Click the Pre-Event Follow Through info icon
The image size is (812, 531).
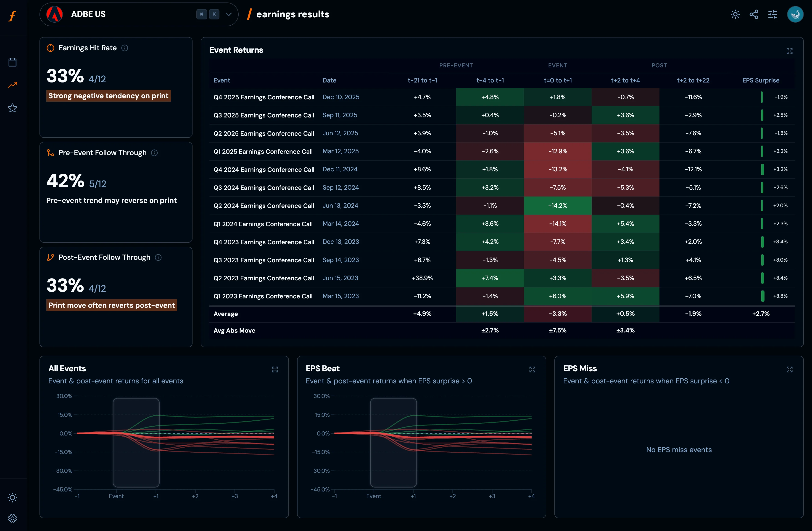[154, 153]
